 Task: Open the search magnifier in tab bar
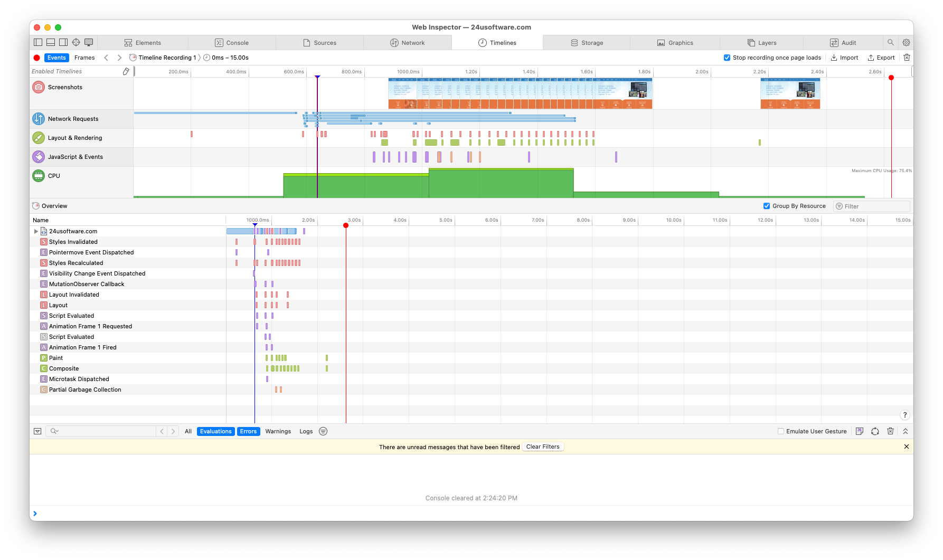891,43
